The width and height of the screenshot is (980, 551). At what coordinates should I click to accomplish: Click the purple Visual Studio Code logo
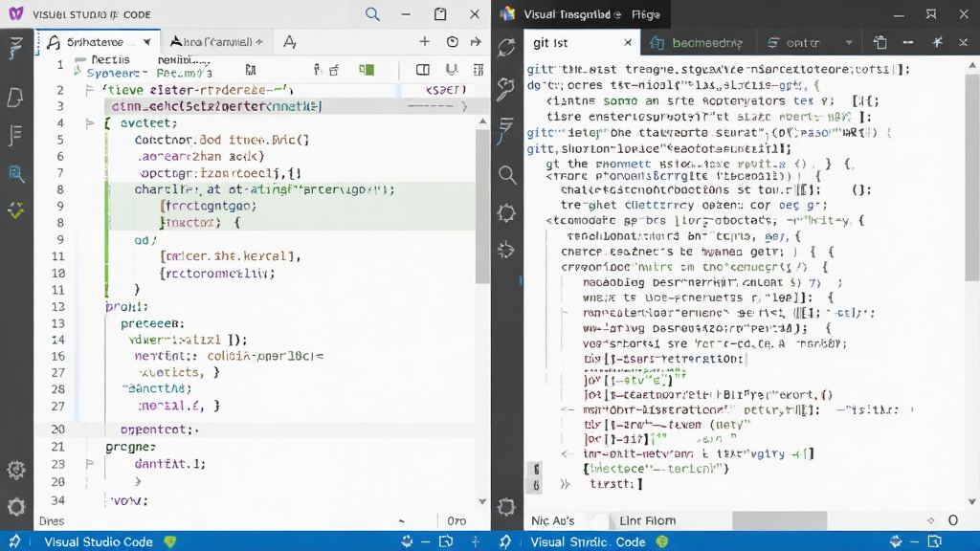tap(16, 13)
